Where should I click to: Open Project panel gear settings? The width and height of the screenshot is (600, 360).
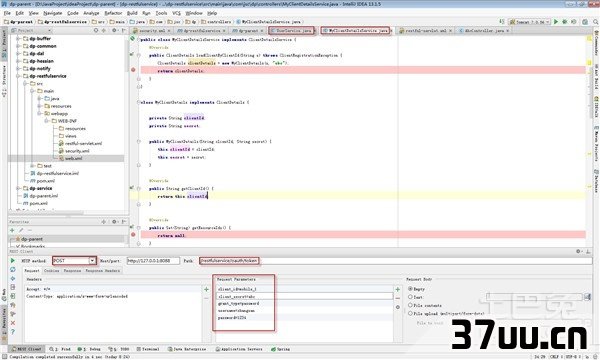point(114,30)
